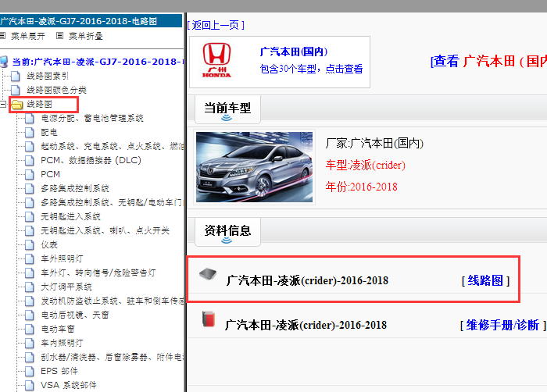This screenshot has height=392, width=547.
Task: Click 菜单折叠 to collapse all menus
Action: [x=85, y=36]
